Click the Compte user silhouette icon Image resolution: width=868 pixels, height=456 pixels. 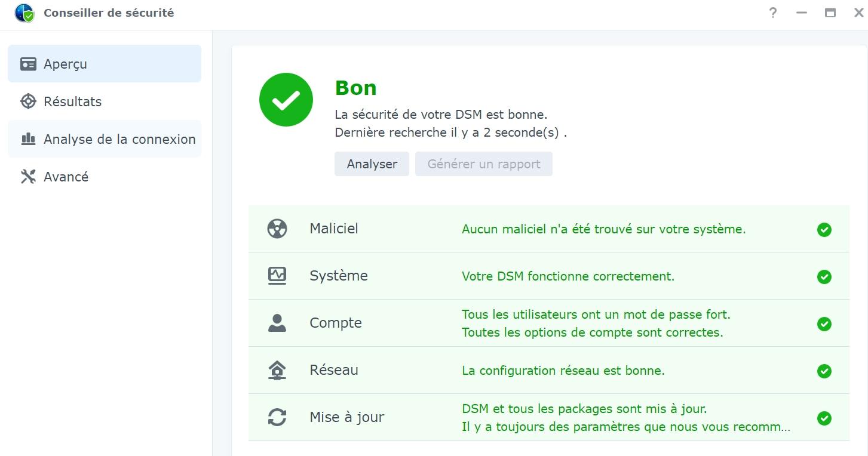pyautogui.click(x=277, y=323)
